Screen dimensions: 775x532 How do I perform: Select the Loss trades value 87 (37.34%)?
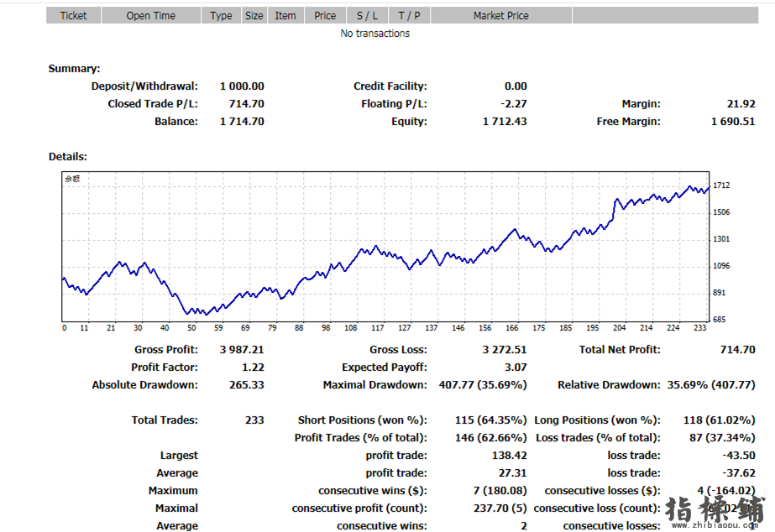723,438
